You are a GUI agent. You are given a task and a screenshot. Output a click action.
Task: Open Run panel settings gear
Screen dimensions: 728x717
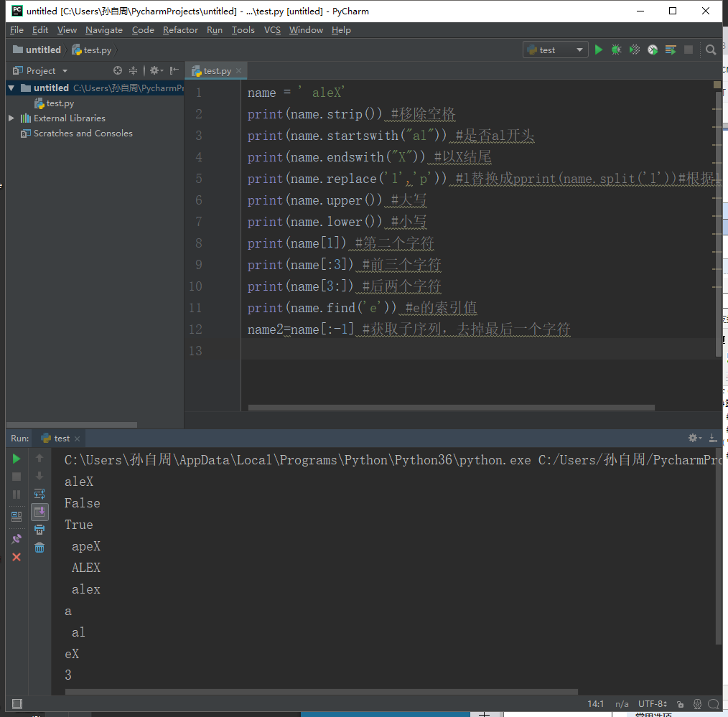[694, 438]
